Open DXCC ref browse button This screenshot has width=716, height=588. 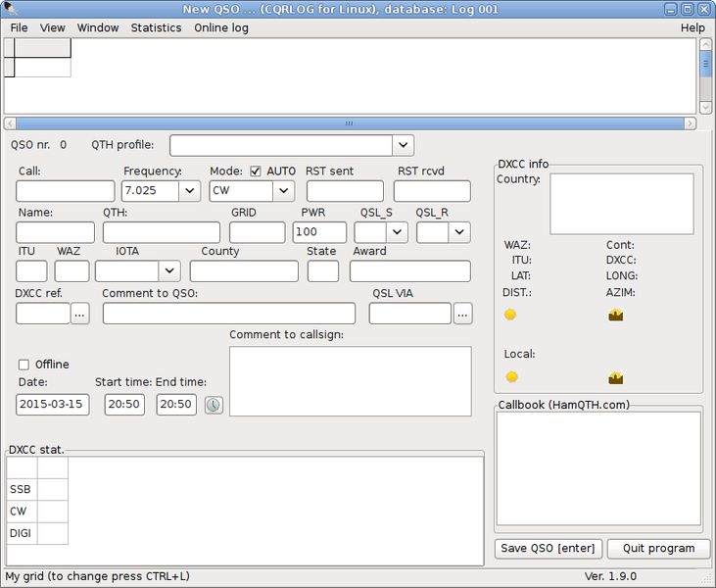pos(80,314)
